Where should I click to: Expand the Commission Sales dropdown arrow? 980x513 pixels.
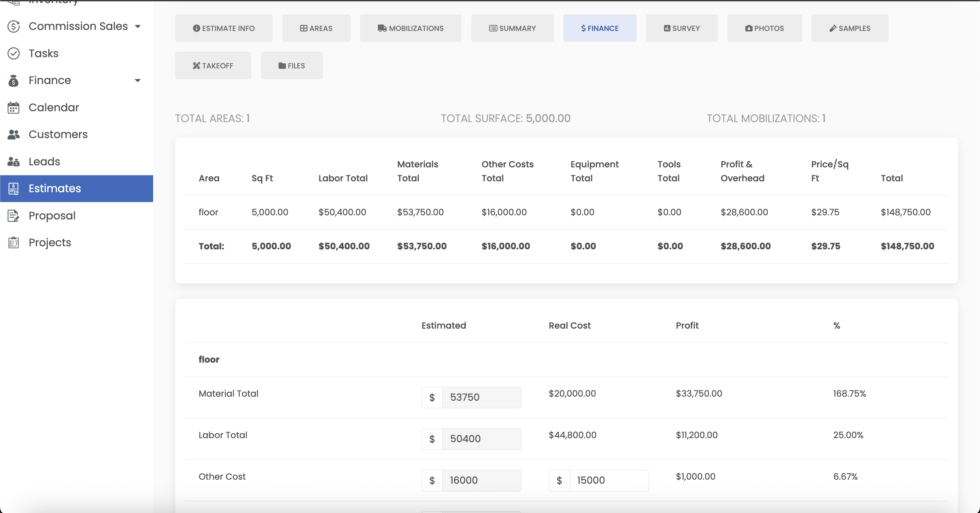pyautogui.click(x=138, y=26)
